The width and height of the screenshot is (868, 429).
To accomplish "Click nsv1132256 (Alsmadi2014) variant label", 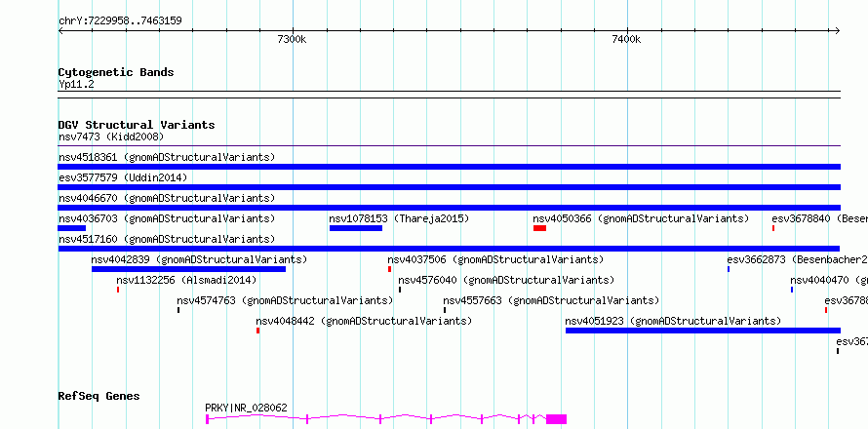I will click(186, 280).
